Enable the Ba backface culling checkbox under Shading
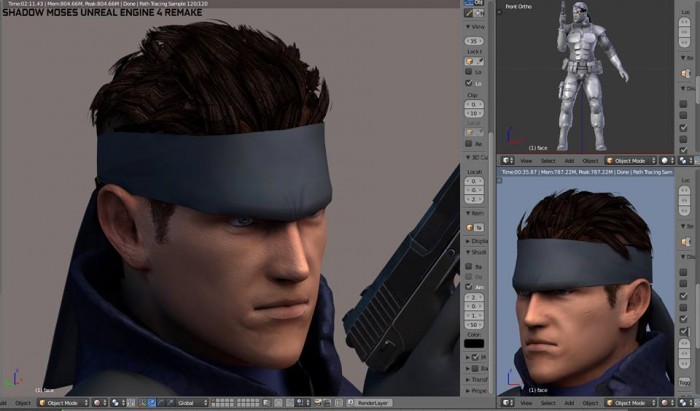 469,266
